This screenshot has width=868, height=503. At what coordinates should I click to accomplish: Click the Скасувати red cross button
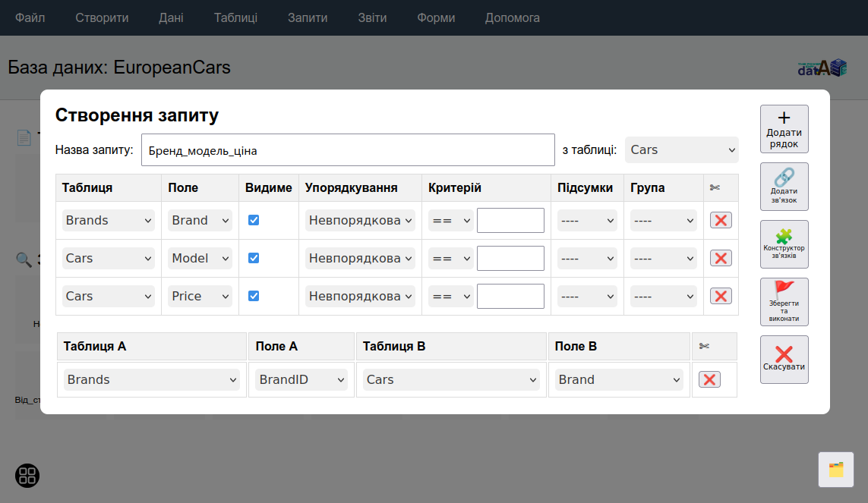point(784,360)
